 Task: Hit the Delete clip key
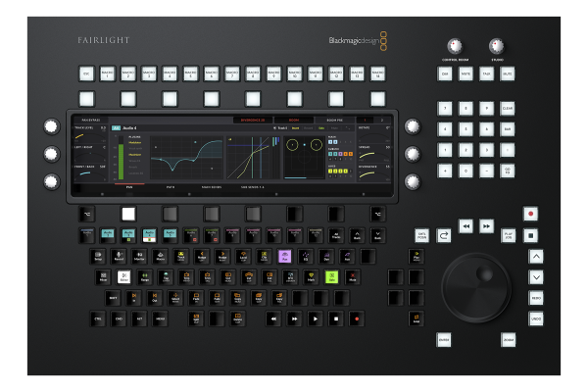[x=238, y=318]
